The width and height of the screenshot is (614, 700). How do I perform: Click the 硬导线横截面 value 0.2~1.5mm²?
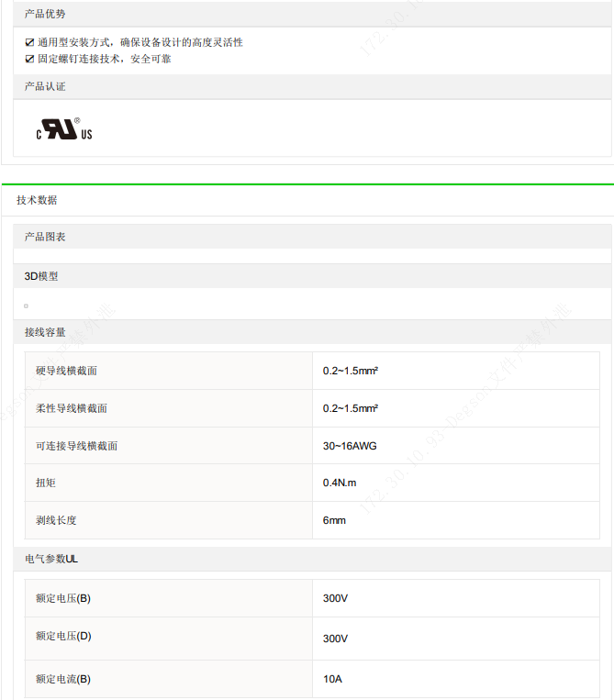coord(351,371)
